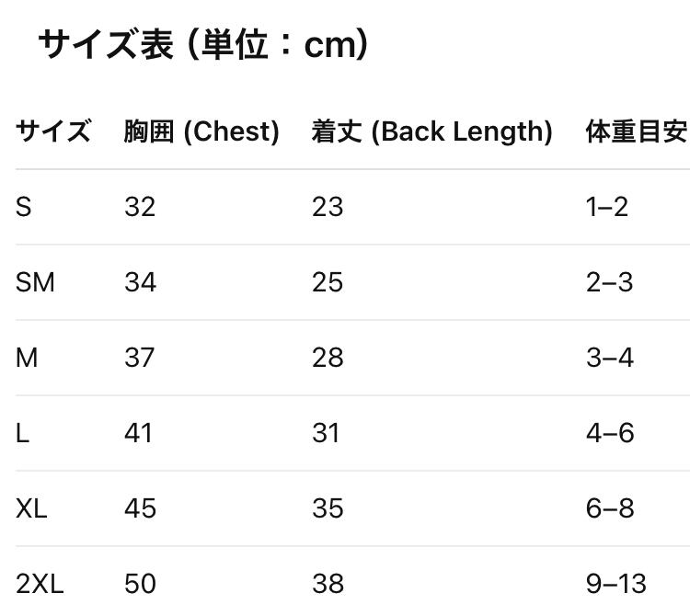Select the 2XL size row label
The width and height of the screenshot is (690, 616).
tap(40, 584)
